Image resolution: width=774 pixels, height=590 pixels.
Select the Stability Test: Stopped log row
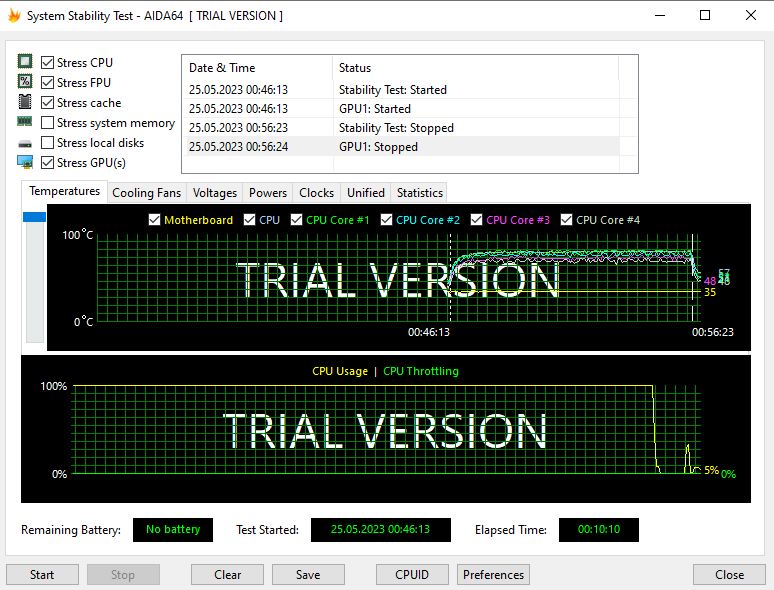point(401,127)
